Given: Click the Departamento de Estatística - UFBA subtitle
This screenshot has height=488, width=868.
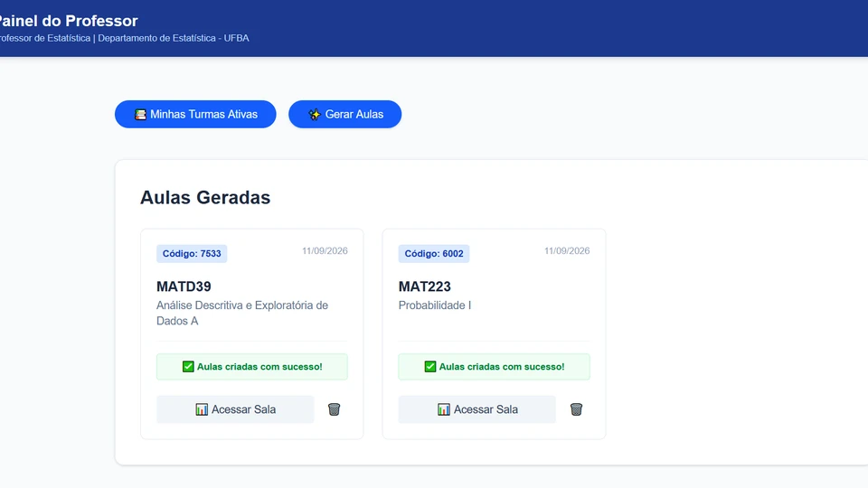Looking at the screenshot, I should point(174,38).
